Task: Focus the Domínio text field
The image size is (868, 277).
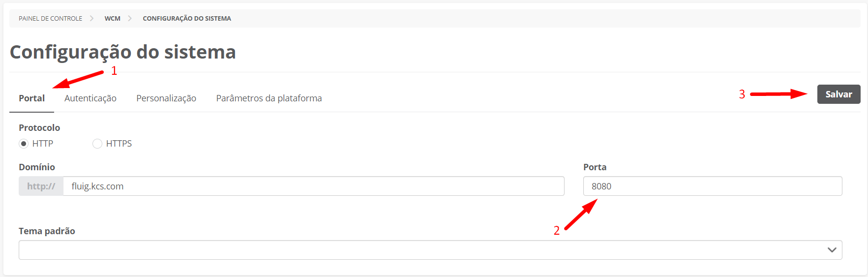Action: click(x=315, y=186)
